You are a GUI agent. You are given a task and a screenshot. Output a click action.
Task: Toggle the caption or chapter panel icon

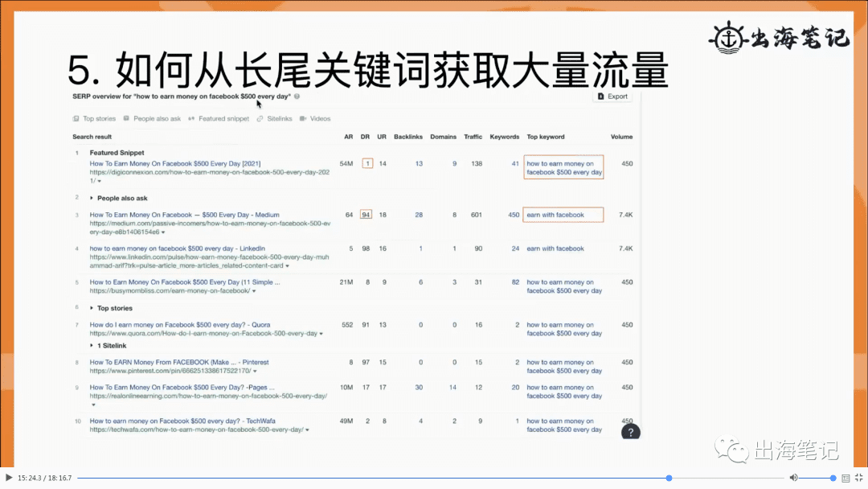click(845, 478)
